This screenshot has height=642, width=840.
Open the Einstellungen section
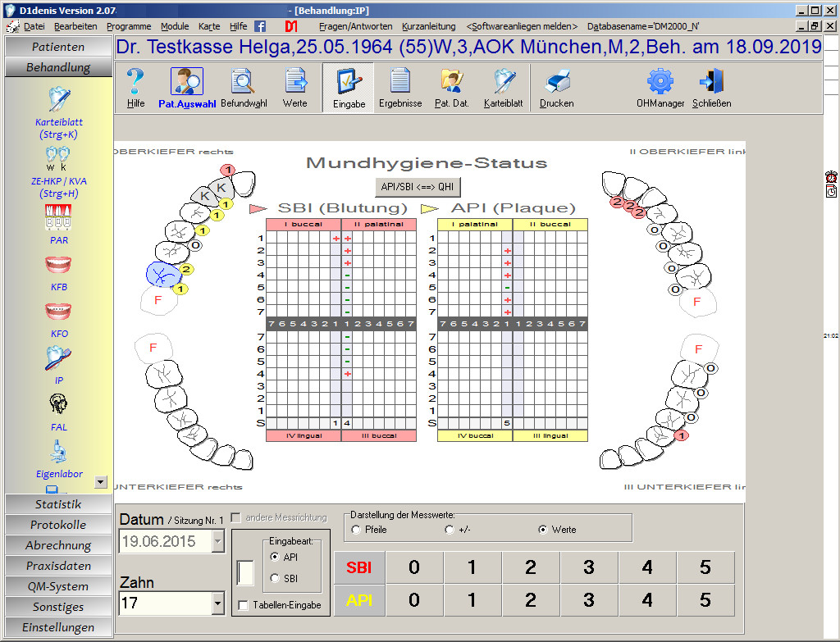(x=58, y=627)
